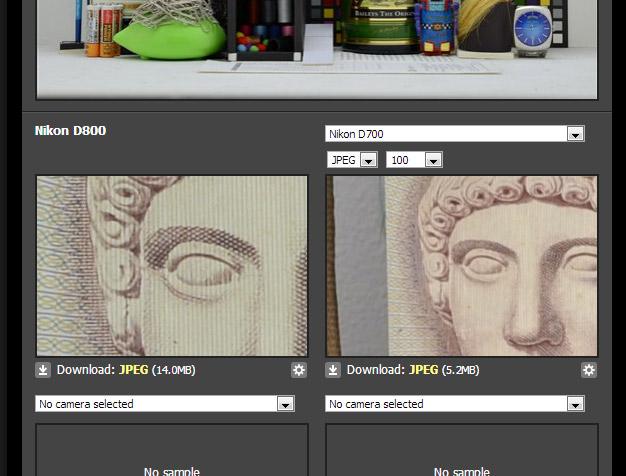Open settings gear for Nikon D800 sample
This screenshot has width=626, height=476.
click(299, 370)
